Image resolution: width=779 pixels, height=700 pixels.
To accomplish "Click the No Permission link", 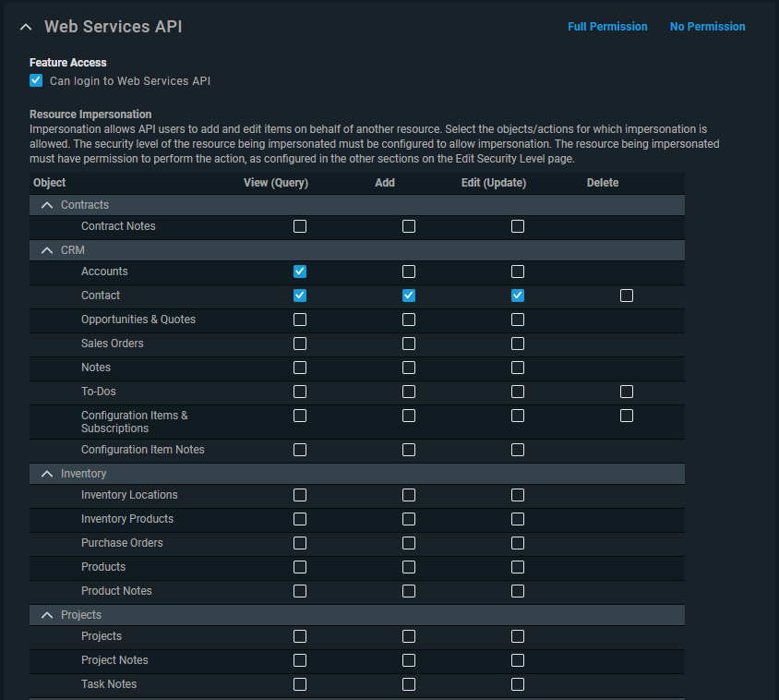I will (707, 27).
